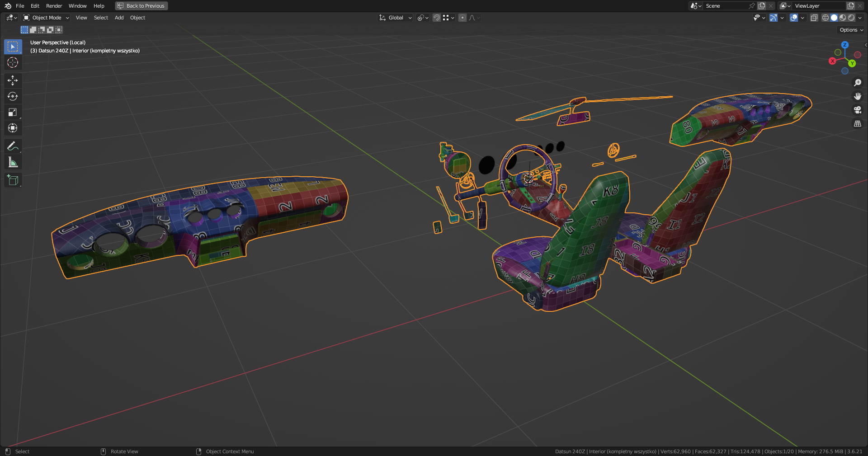The width and height of the screenshot is (868, 456).
Task: Click the Verts:62,960 status bar text
Action: tap(675, 451)
